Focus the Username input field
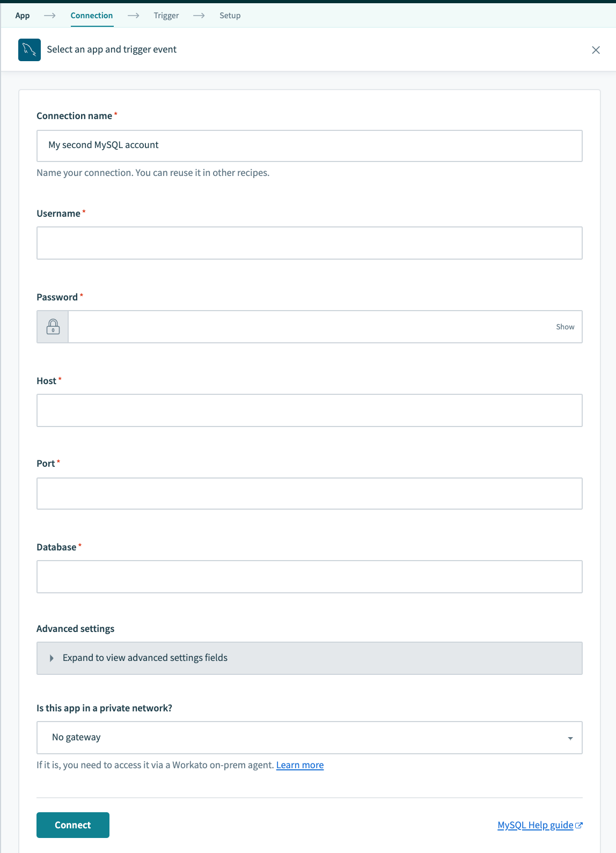Image resolution: width=616 pixels, height=853 pixels. tap(309, 242)
